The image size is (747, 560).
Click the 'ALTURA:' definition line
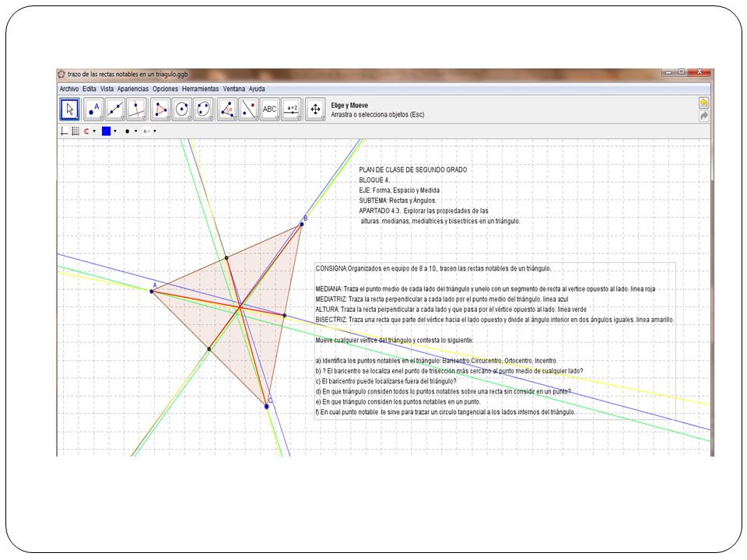click(451, 310)
